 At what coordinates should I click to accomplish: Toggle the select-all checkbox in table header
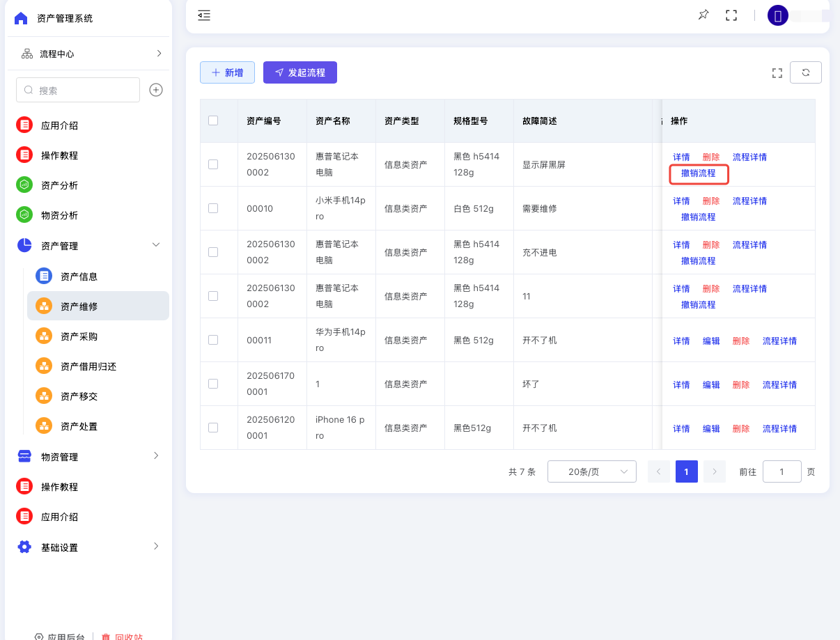pyautogui.click(x=213, y=120)
